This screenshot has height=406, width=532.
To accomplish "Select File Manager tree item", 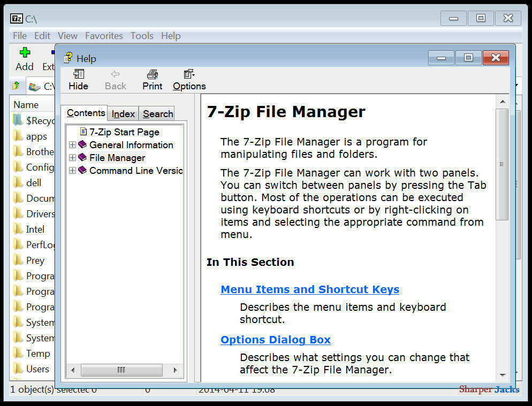I will (117, 158).
